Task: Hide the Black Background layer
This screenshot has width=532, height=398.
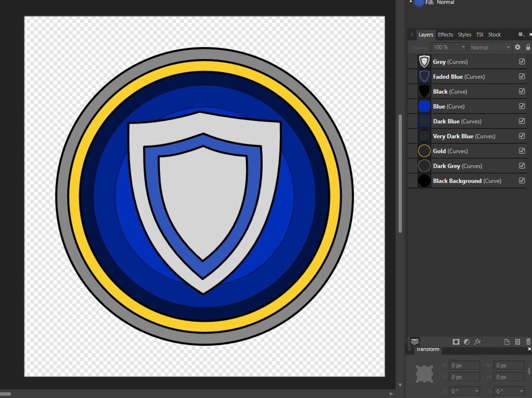Action: pyautogui.click(x=521, y=181)
